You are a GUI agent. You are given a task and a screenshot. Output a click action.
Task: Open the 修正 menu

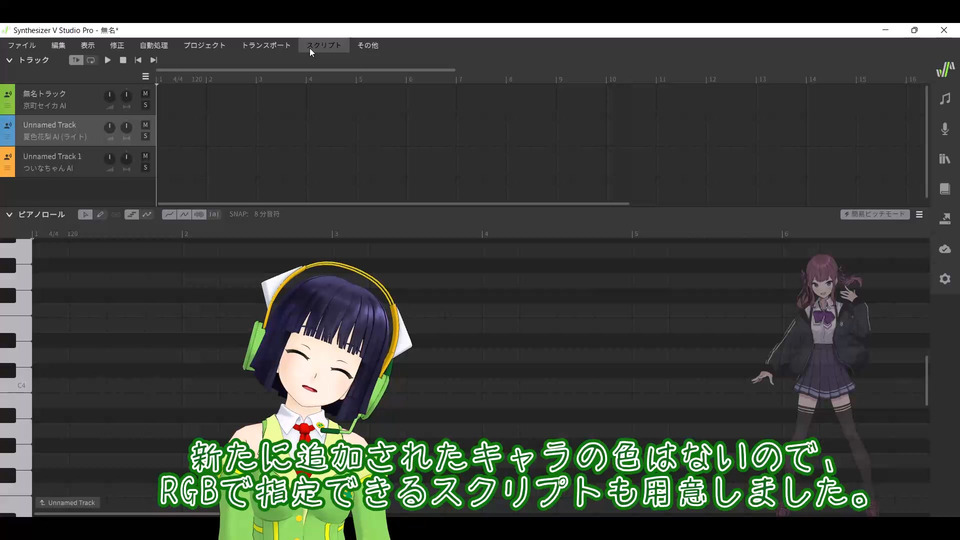tap(117, 45)
